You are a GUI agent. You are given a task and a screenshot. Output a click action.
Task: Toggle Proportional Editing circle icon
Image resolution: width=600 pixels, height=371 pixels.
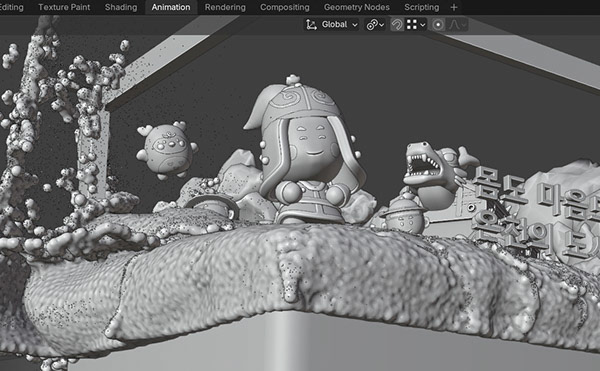[x=438, y=25]
